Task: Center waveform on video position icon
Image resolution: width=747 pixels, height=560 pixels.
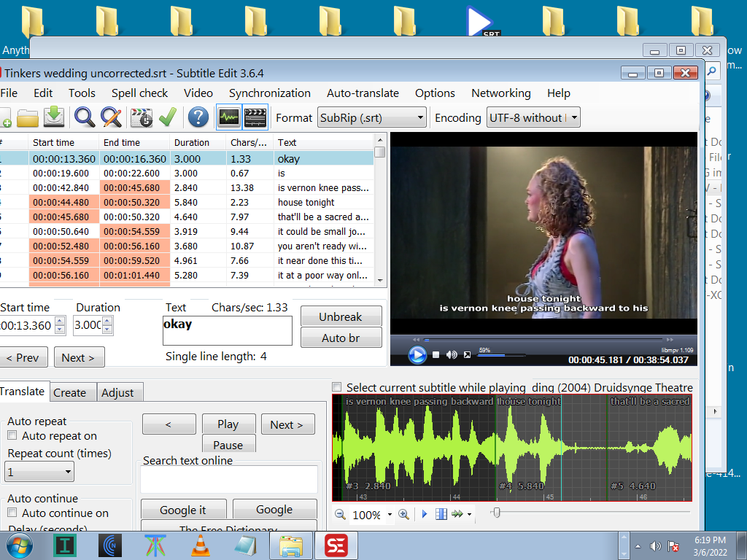Action: click(441, 514)
